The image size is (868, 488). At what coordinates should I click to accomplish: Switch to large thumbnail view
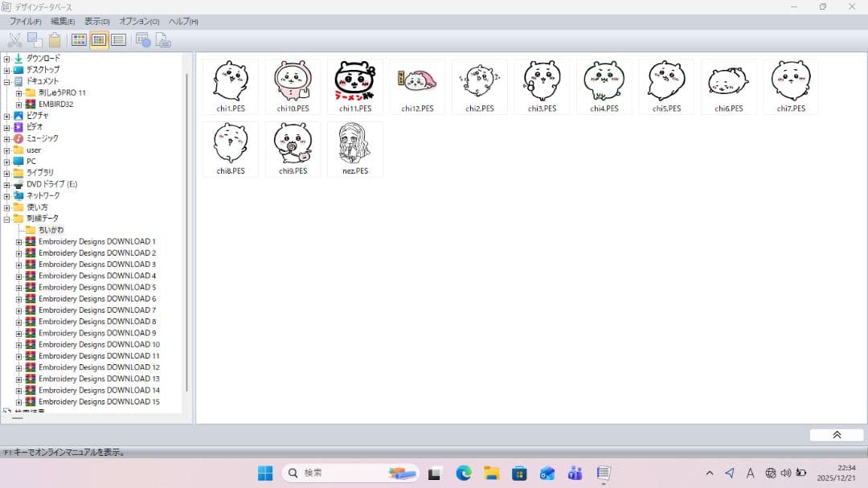coord(80,40)
